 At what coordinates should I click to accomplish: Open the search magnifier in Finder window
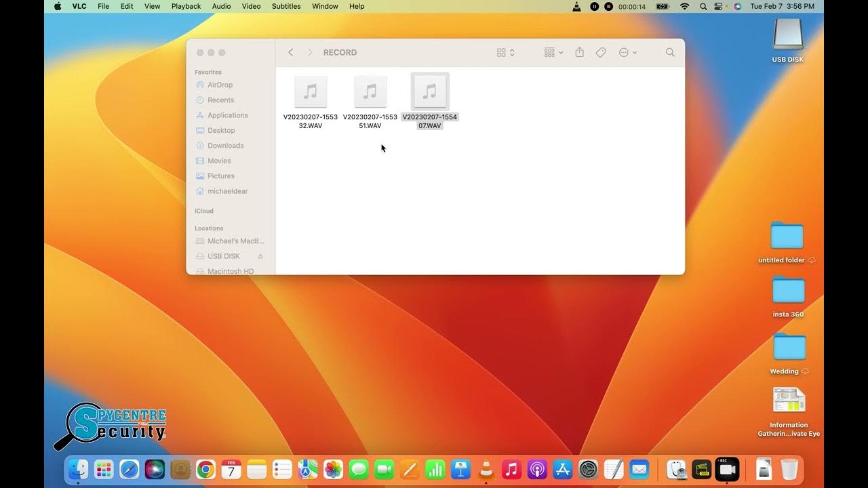(670, 52)
